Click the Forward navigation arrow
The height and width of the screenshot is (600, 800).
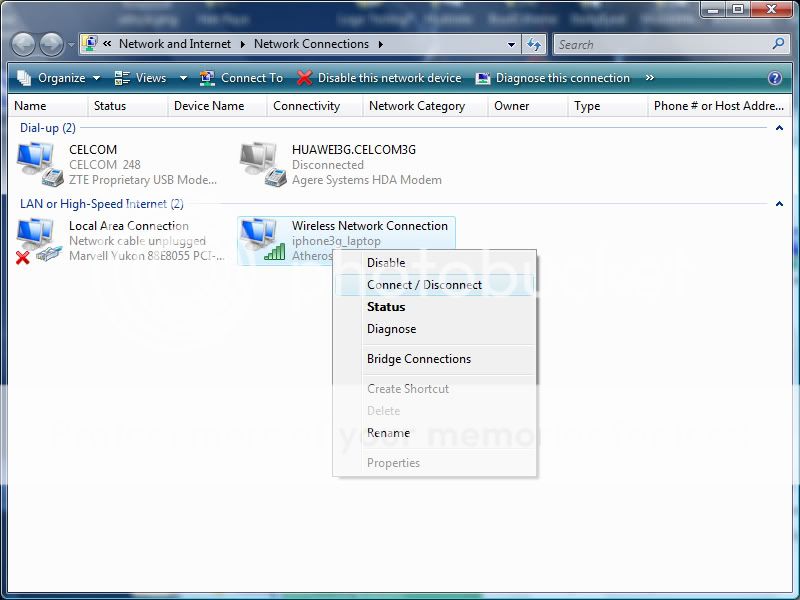pyautogui.click(x=51, y=44)
